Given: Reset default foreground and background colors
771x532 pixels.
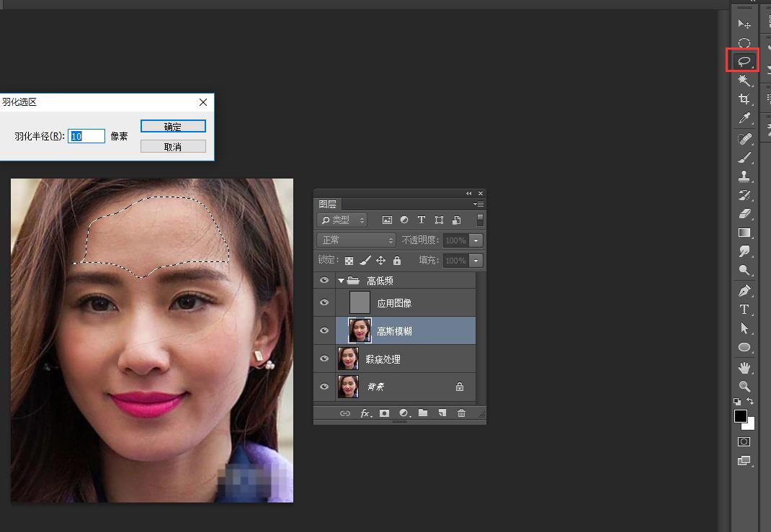Looking at the screenshot, I should [737, 401].
